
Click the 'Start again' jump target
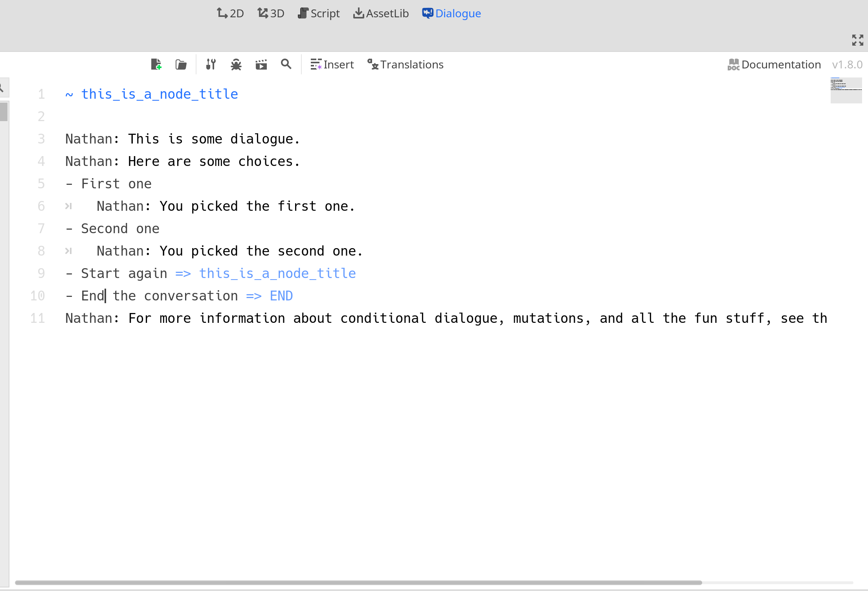277,273
